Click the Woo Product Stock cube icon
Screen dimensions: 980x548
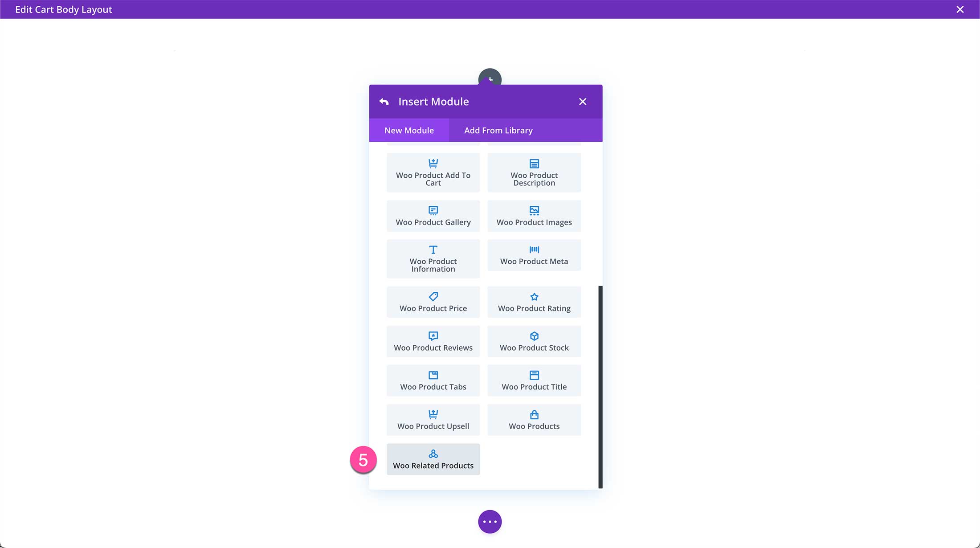pyautogui.click(x=534, y=335)
